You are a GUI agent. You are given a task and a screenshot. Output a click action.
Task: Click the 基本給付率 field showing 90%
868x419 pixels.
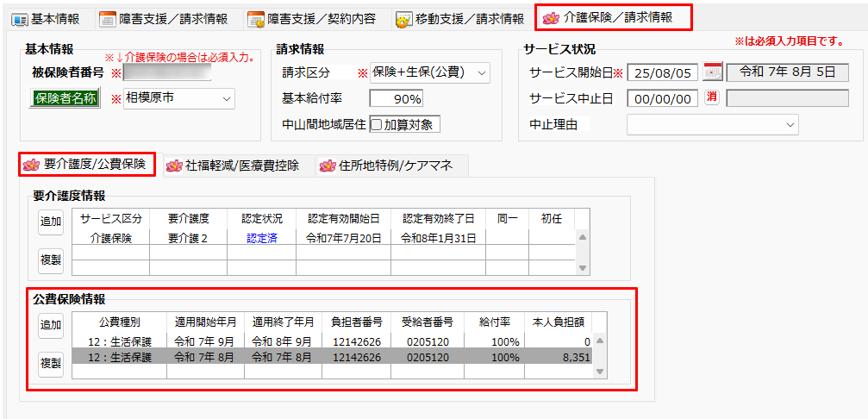click(397, 98)
